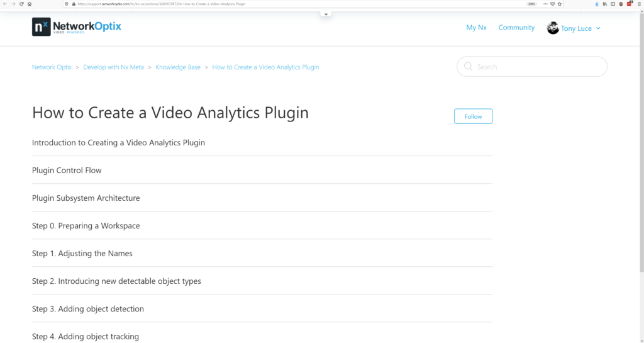Click the browser Back arrow

5,4
